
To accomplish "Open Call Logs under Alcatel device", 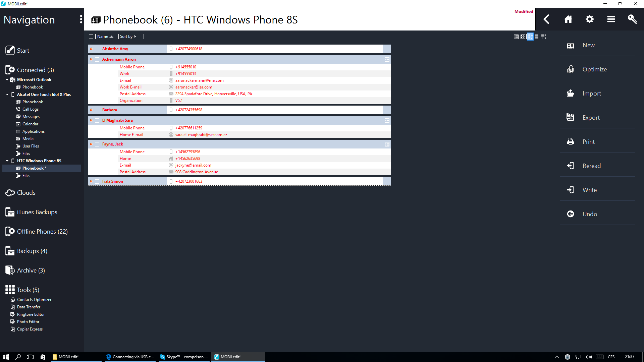I will [x=30, y=109].
